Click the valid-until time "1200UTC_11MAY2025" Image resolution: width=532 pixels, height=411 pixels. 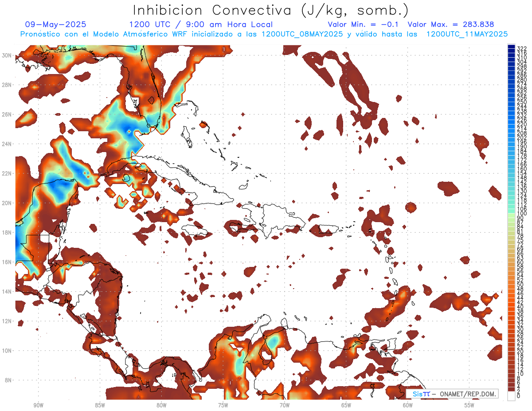(467, 34)
